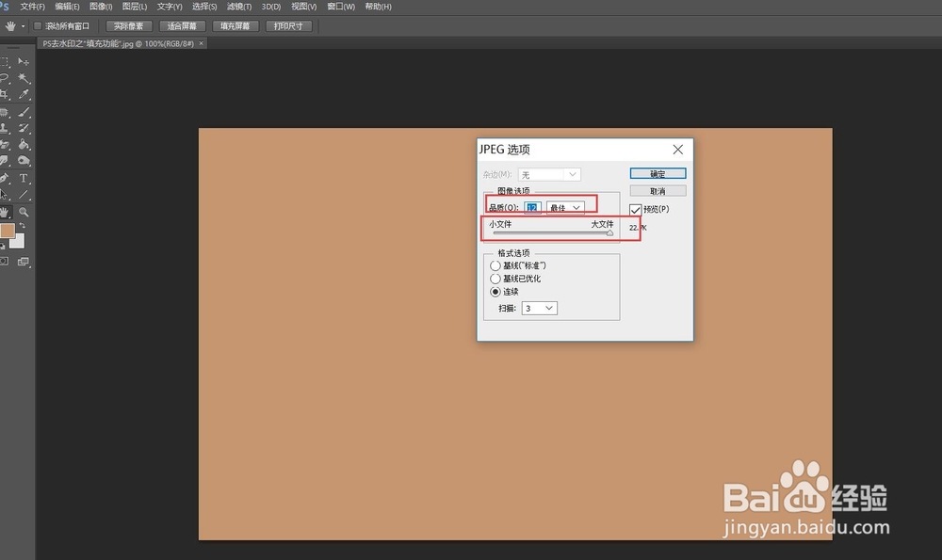Image resolution: width=942 pixels, height=560 pixels.
Task: Click the 填充屏幕 button
Action: point(235,26)
